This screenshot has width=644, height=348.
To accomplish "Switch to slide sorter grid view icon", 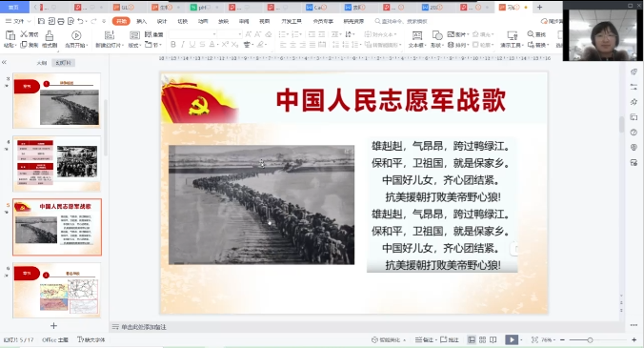I will pos(483,339).
